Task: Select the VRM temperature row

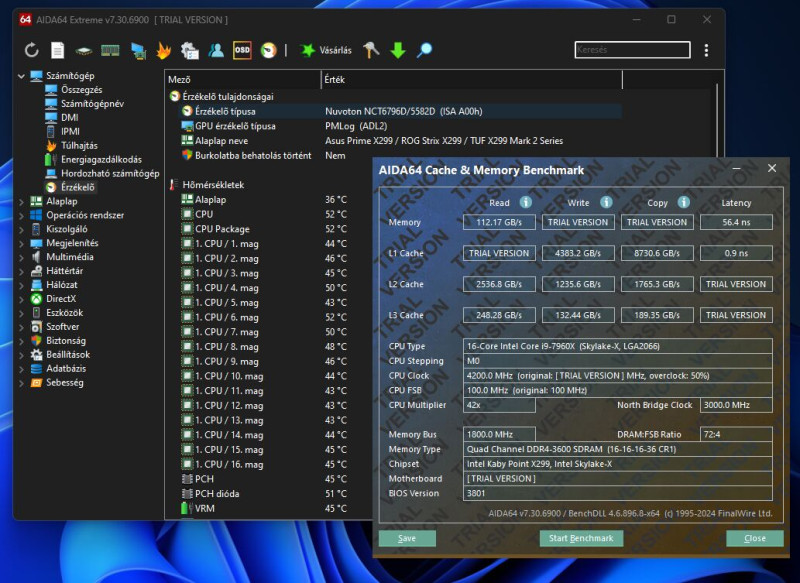Action: 276,509
